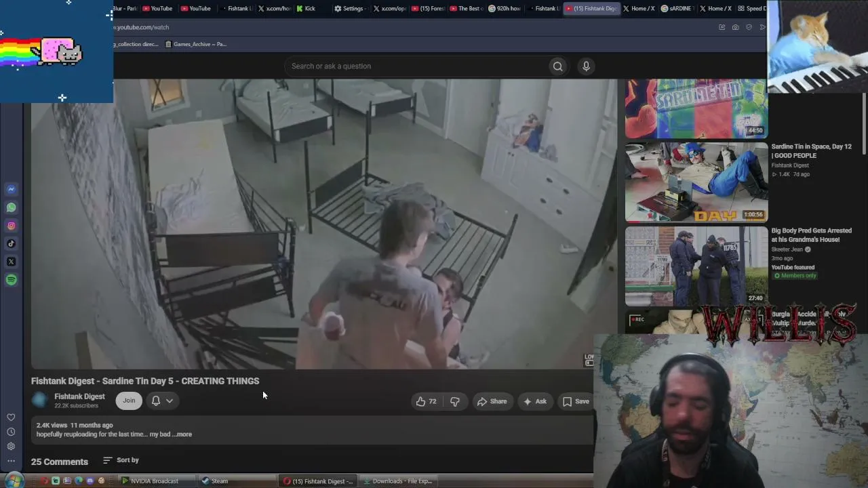Open the 44:50 Sardine Tin thumbnail
The image size is (868, 488).
tap(696, 108)
